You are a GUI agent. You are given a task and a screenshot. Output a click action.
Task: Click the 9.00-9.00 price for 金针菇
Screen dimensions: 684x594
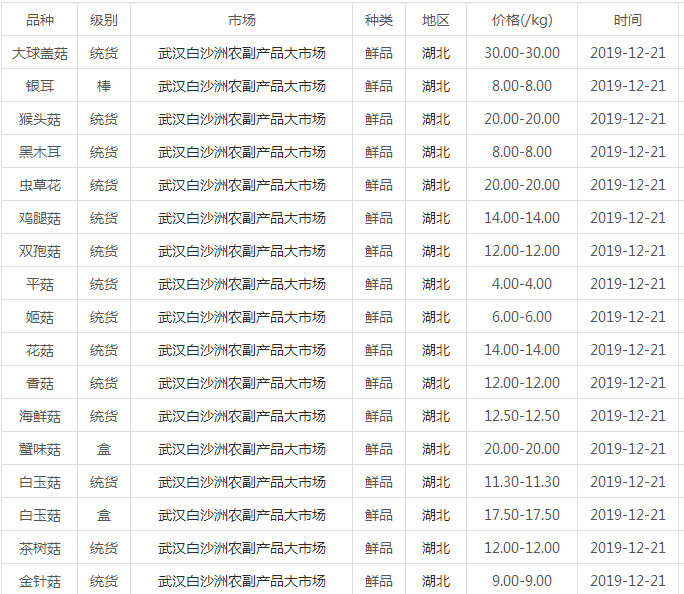click(x=522, y=581)
